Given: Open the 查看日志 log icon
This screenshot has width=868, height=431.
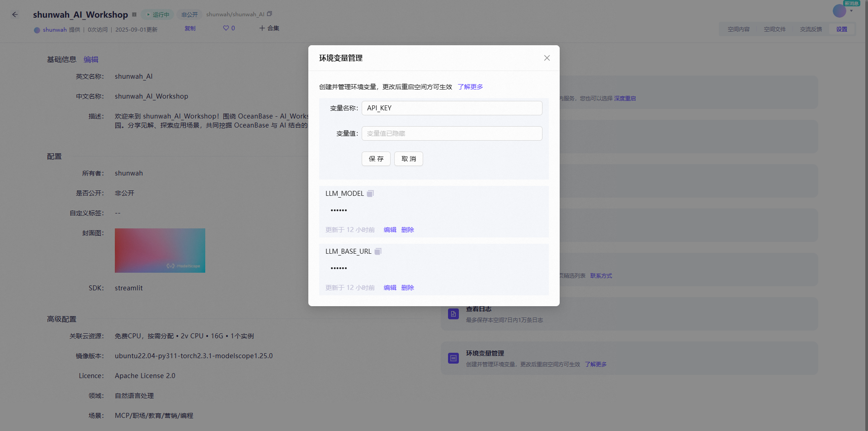Looking at the screenshot, I should coord(453,313).
